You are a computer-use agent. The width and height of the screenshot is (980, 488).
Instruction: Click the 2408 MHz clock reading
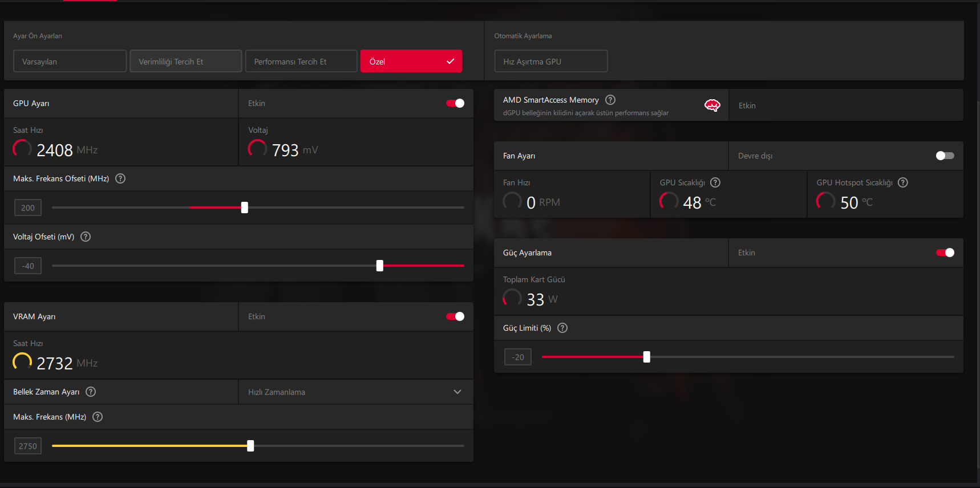coord(55,150)
